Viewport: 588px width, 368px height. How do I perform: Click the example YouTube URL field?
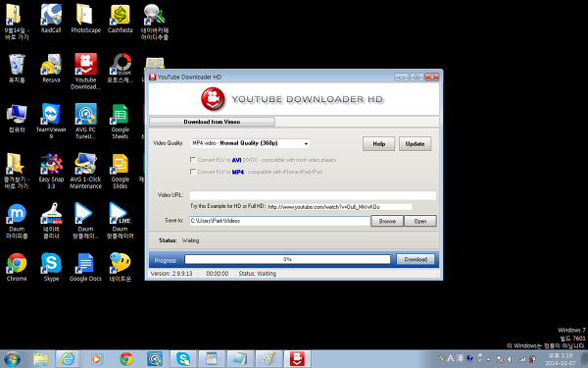point(340,207)
